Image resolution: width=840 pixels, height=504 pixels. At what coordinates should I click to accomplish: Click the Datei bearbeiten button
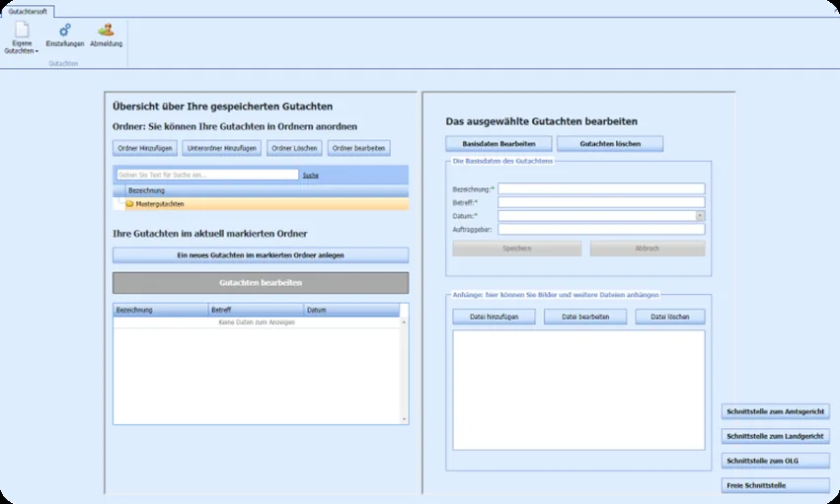click(585, 317)
